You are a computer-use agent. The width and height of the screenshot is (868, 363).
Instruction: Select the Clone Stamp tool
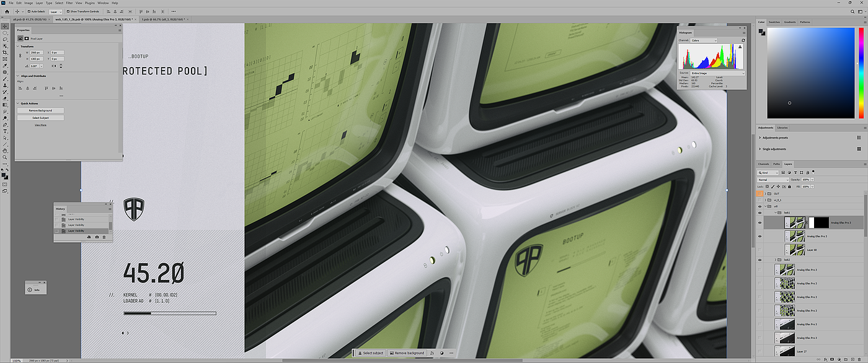(x=5, y=84)
